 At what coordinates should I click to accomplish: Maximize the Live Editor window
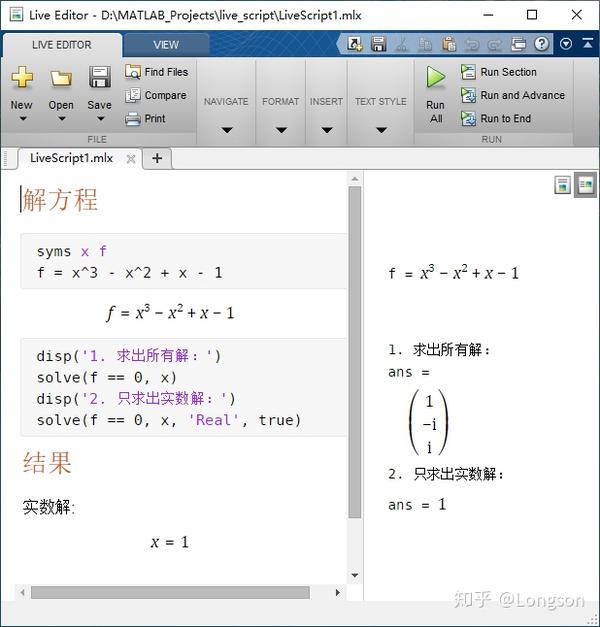pos(532,15)
